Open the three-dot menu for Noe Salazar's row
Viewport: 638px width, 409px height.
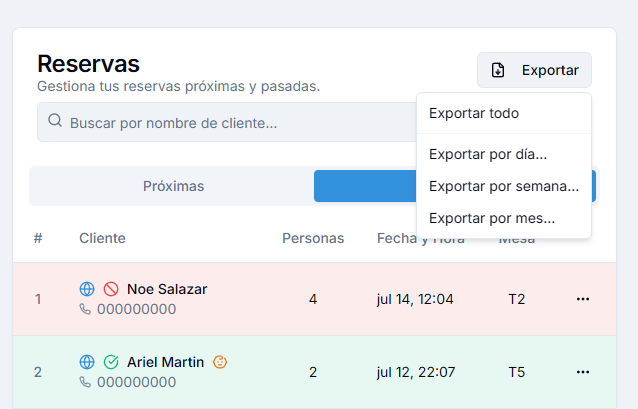click(583, 299)
